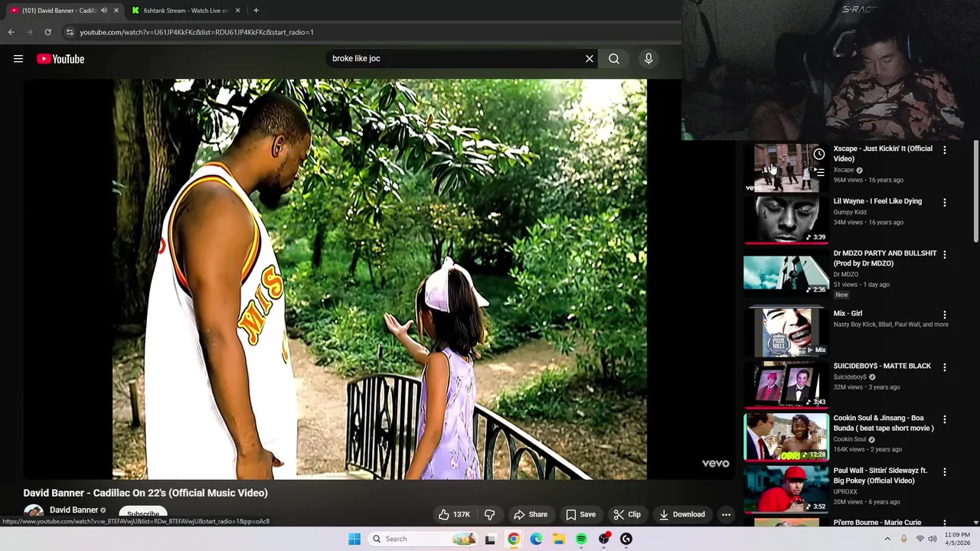Open File Explorer from taskbar
The width and height of the screenshot is (980, 551).
coord(559,539)
